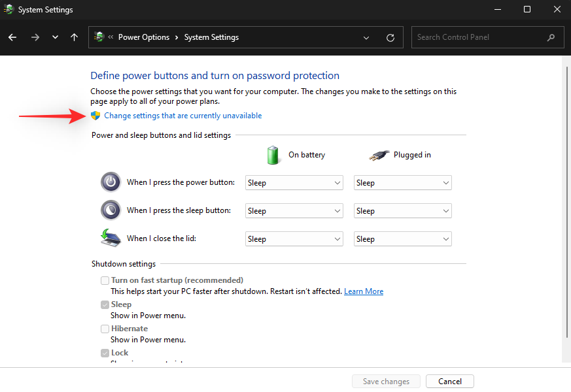Open Power Options breadcrumb

coord(144,37)
